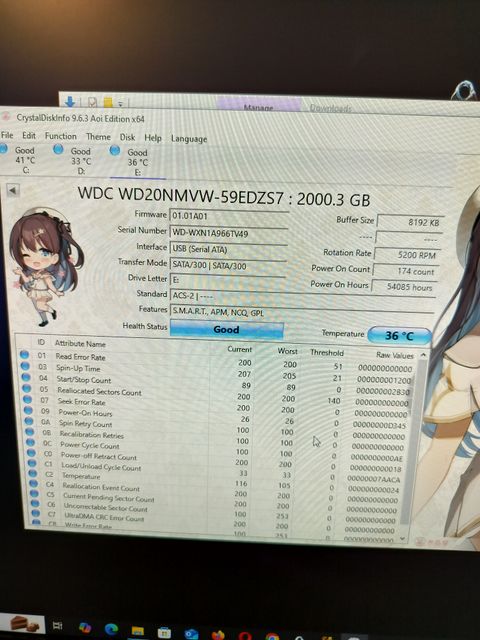
Task: Open the Microsoft Store taskbar icon
Action: tap(164, 633)
